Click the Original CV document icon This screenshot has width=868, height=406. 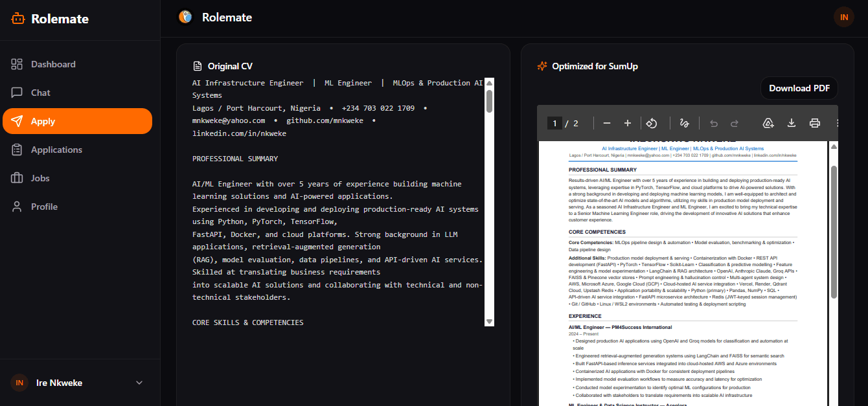coord(198,66)
